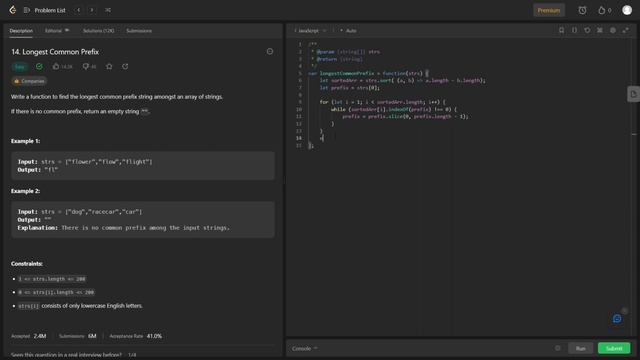This screenshot has height=360, width=640.
Task: Click the icon left of Run button
Action: (x=558, y=348)
